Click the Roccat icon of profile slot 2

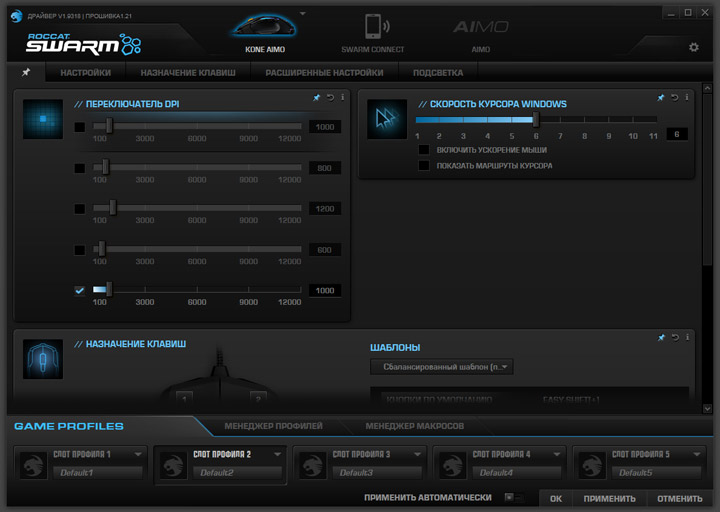tap(173, 465)
